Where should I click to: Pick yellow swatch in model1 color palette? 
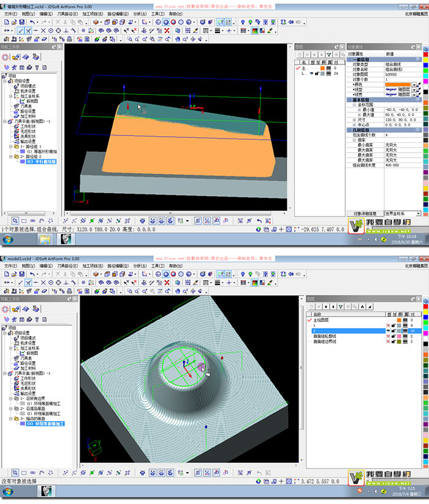[x=425, y=312]
